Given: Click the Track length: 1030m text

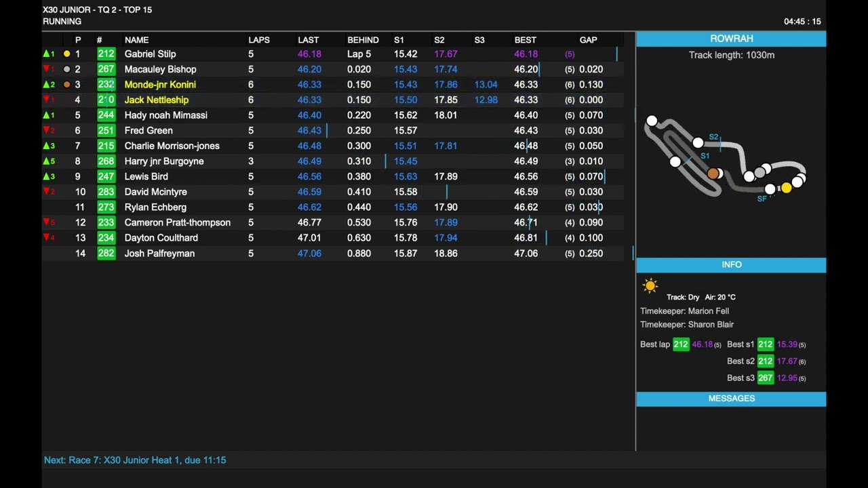Looking at the screenshot, I should pyautogui.click(x=731, y=55).
